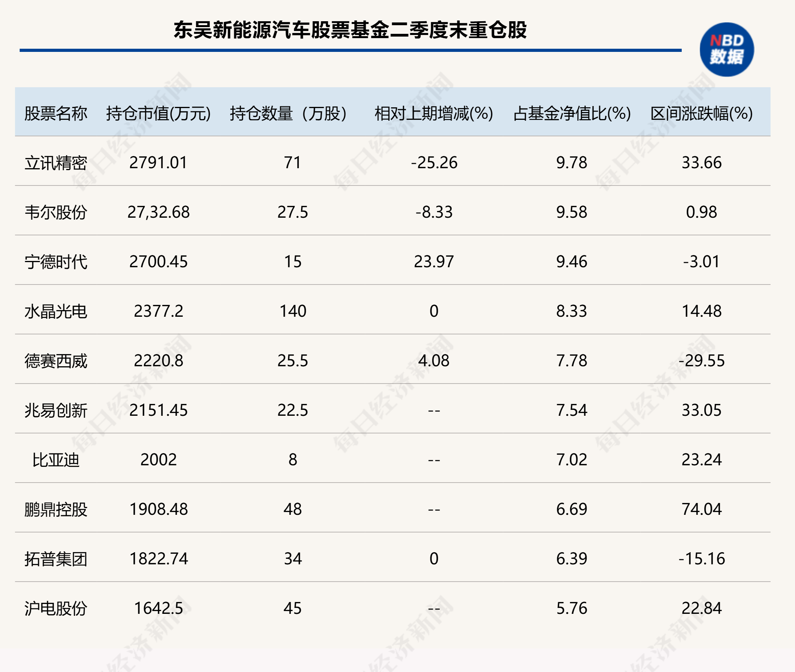Select the stock name 立讯精密
795x672 pixels.
click(56, 163)
